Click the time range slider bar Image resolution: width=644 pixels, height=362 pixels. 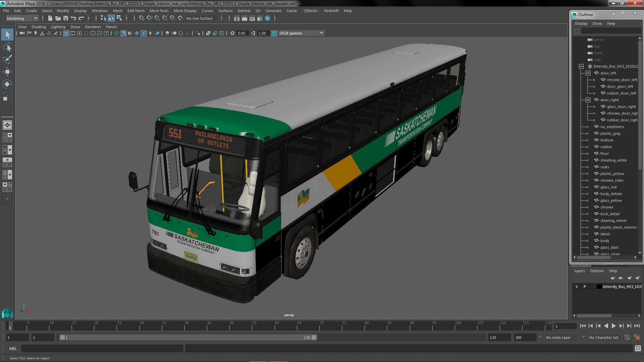(188, 338)
